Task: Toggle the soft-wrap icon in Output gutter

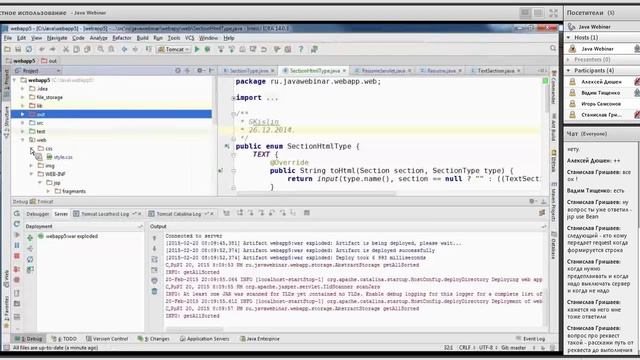Action: click(x=154, y=259)
